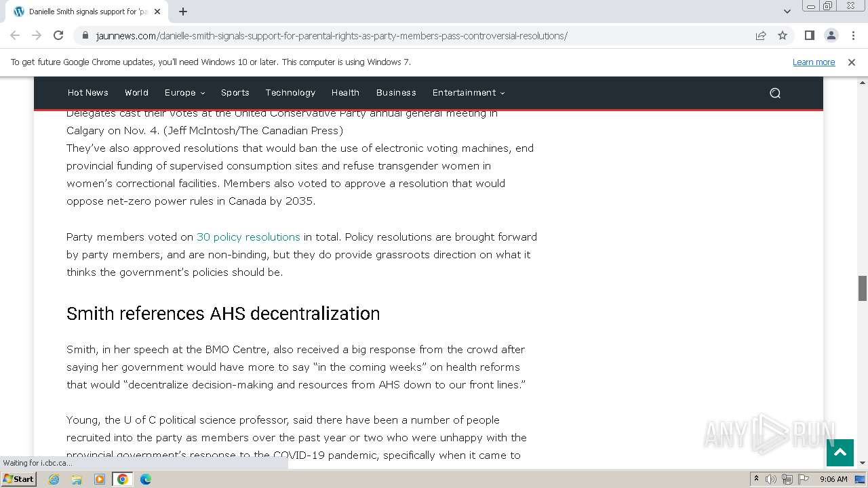Open the network tray icon
The height and width of the screenshot is (488, 868).
(x=787, y=479)
